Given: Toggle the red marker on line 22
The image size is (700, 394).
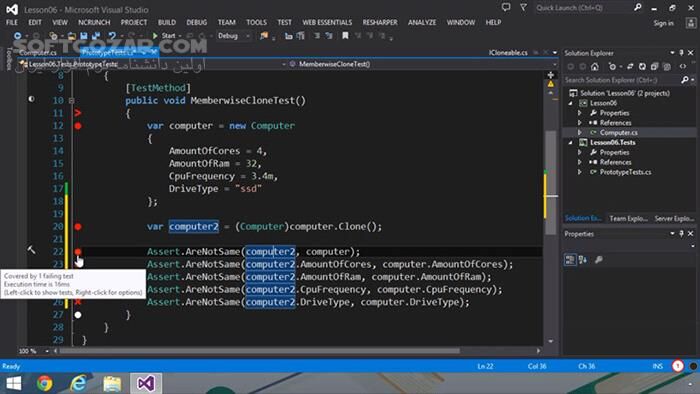Looking at the screenshot, I should point(78,252).
